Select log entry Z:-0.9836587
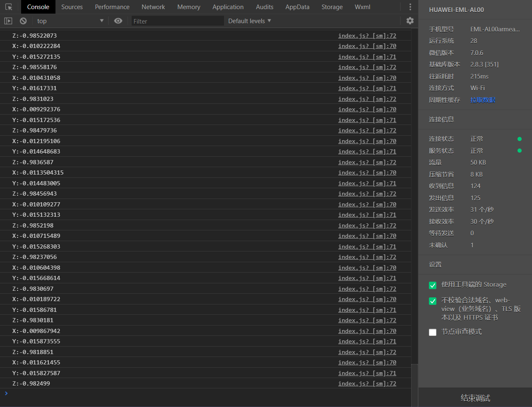Viewport: 532px width, 407px height. 33,162
